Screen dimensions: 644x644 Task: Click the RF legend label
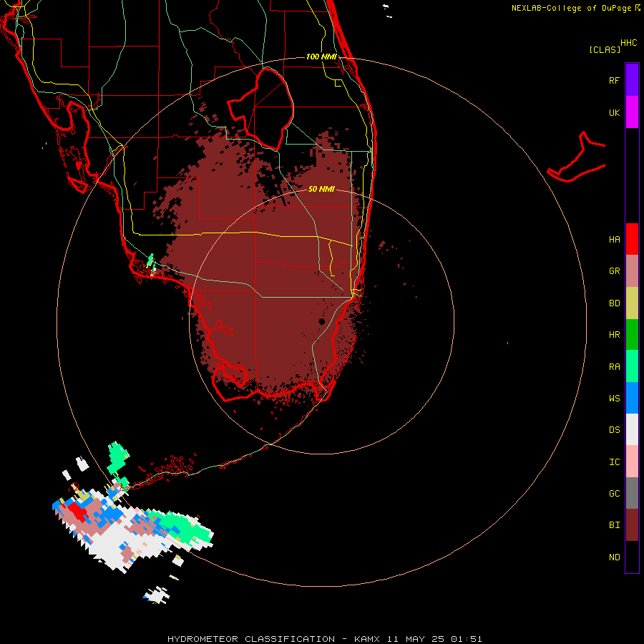[x=614, y=80]
